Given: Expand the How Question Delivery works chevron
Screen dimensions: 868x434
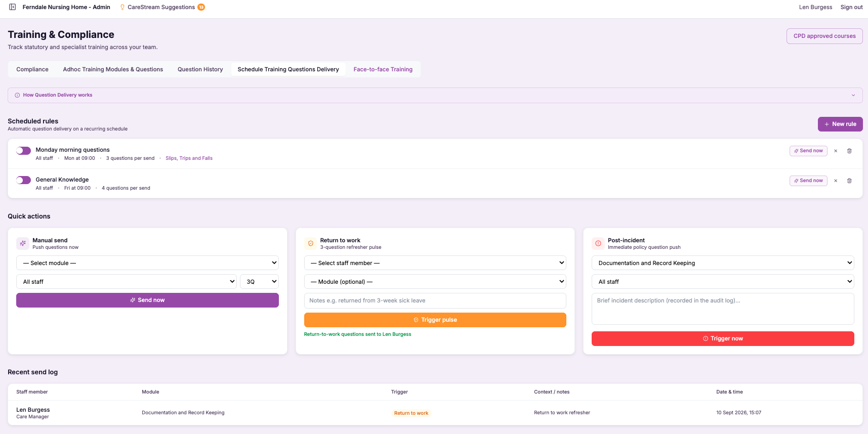Looking at the screenshot, I should point(853,95).
